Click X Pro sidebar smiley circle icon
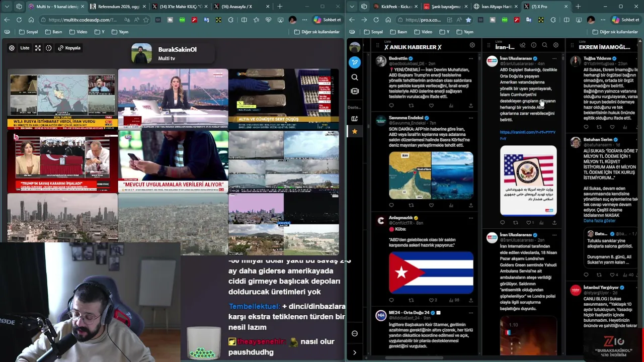The image size is (644, 362). point(355,333)
